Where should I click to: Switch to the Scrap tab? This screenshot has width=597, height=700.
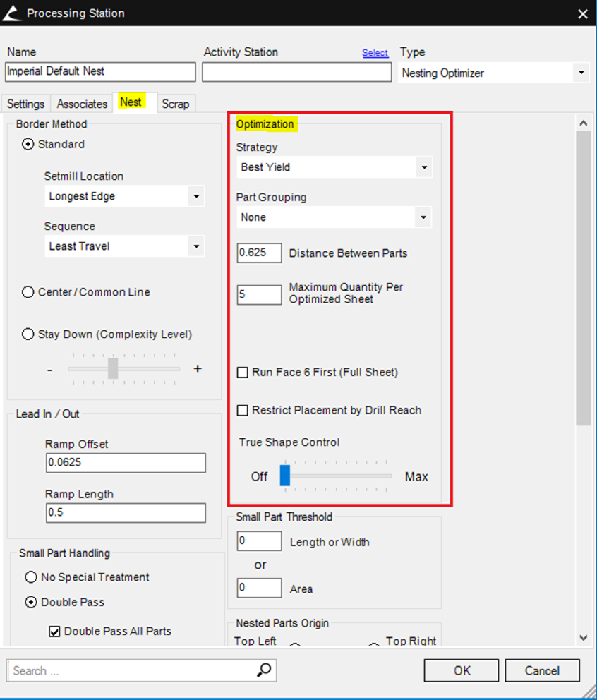click(175, 104)
